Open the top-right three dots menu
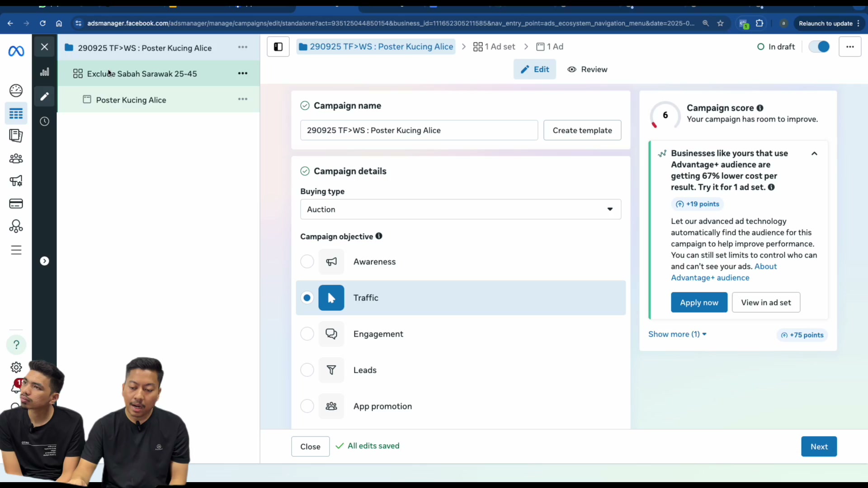 (x=850, y=47)
